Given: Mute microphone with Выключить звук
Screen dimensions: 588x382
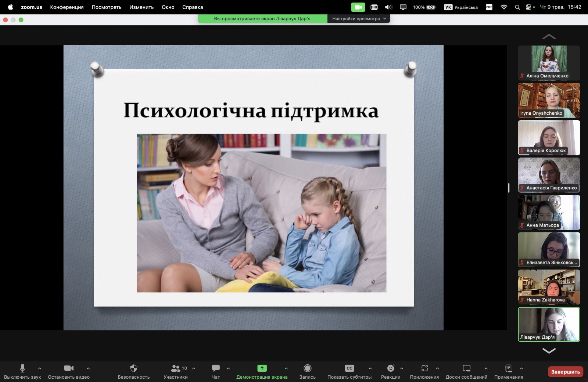Looking at the screenshot, I should [x=22, y=371].
